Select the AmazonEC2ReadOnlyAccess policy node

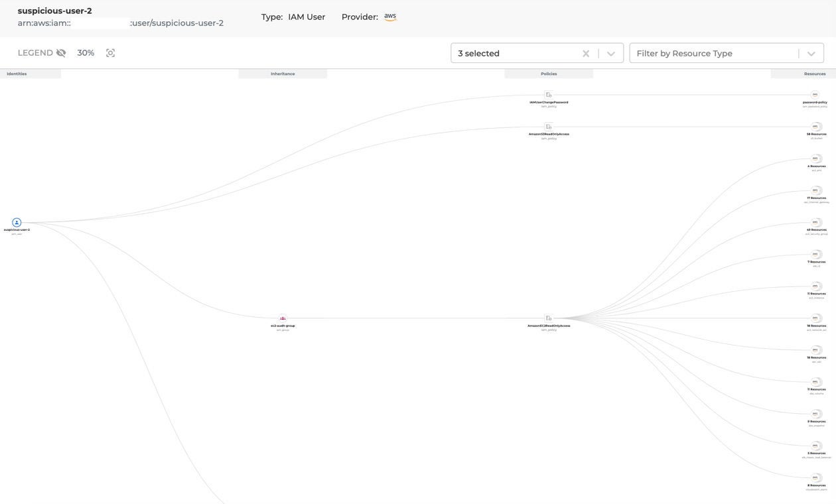point(549,318)
